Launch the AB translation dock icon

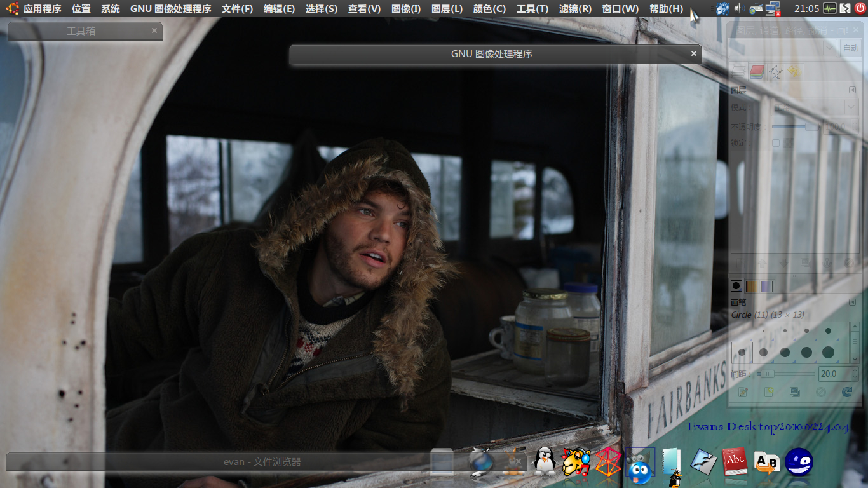coord(766,463)
